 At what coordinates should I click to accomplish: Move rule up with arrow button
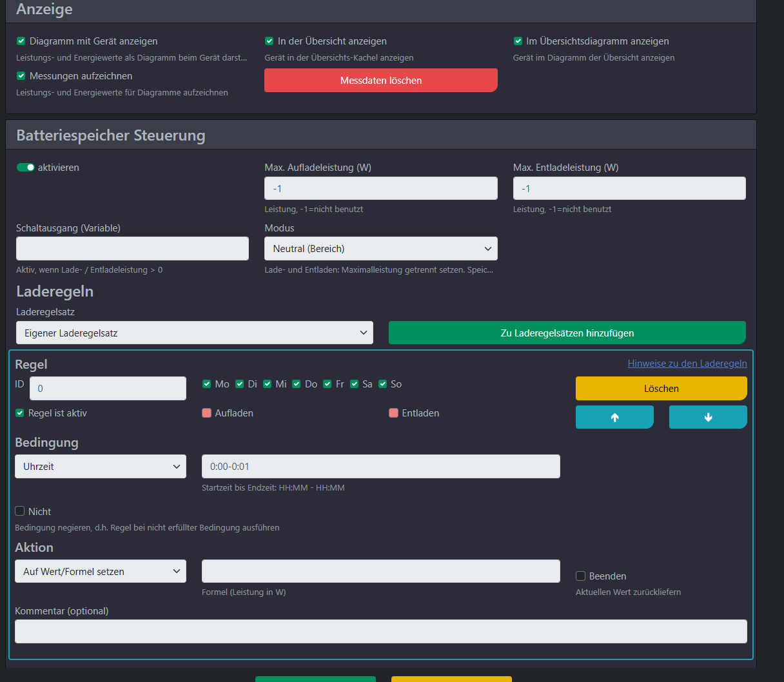(x=614, y=417)
